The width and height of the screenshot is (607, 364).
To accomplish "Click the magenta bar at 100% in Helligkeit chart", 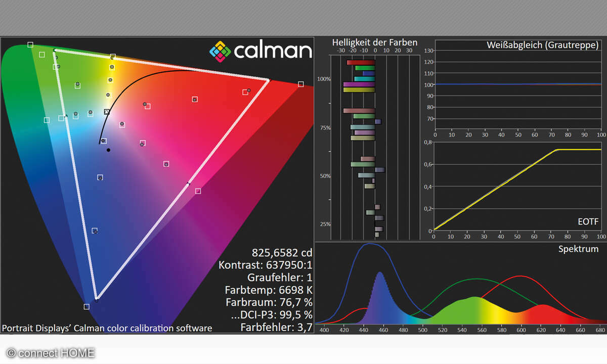I will pos(359,84).
